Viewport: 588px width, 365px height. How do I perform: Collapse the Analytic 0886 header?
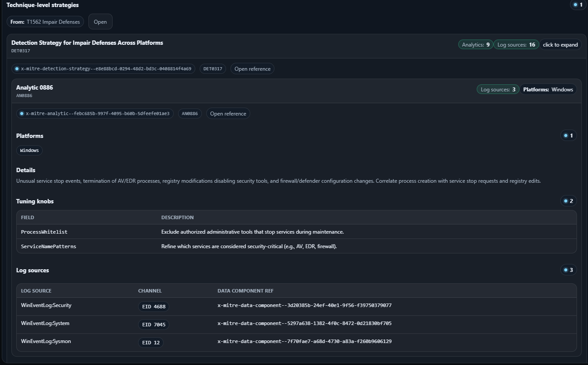pos(34,88)
